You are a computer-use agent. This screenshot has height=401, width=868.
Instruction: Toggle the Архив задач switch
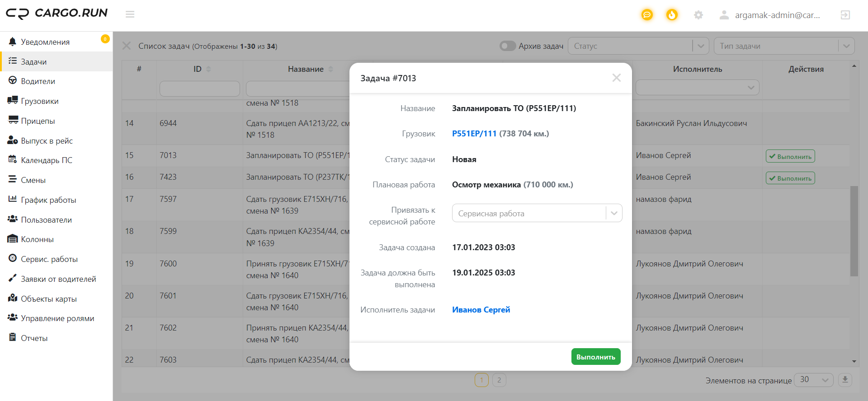point(507,46)
